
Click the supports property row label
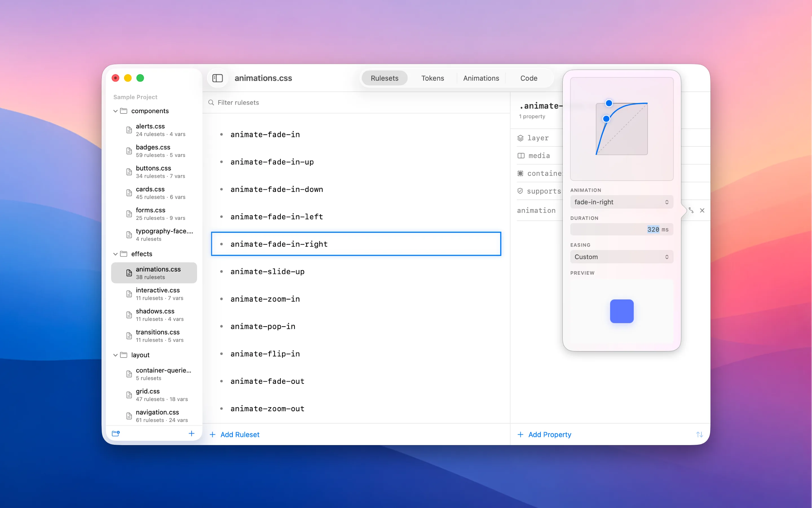pyautogui.click(x=544, y=191)
